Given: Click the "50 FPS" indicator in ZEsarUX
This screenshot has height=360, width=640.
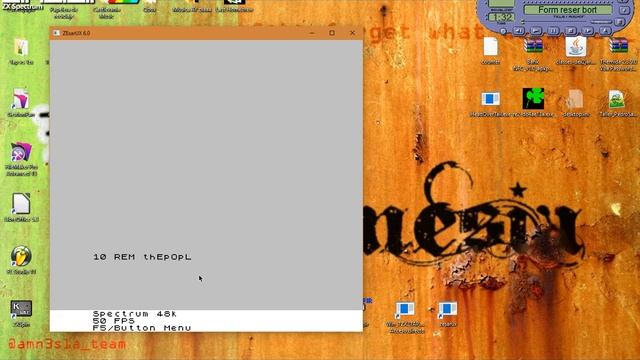Looking at the screenshot, I should [x=113, y=321].
